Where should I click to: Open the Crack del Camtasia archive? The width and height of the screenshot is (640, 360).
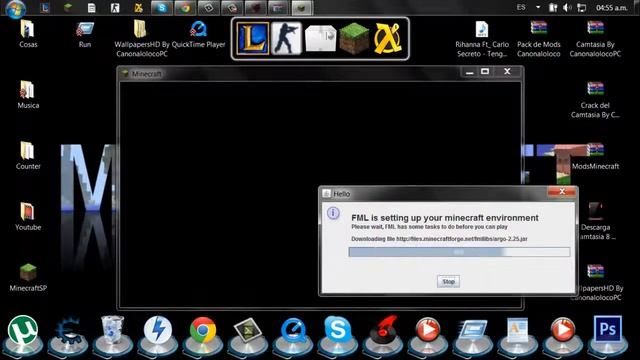[595, 100]
